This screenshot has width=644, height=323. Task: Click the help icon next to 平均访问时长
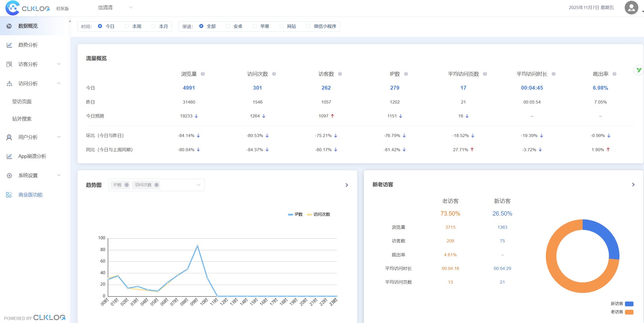click(554, 74)
